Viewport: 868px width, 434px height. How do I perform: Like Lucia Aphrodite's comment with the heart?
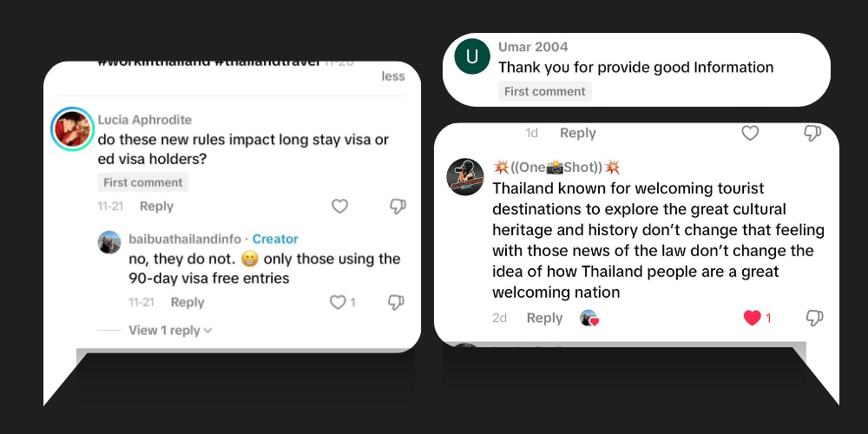click(340, 207)
